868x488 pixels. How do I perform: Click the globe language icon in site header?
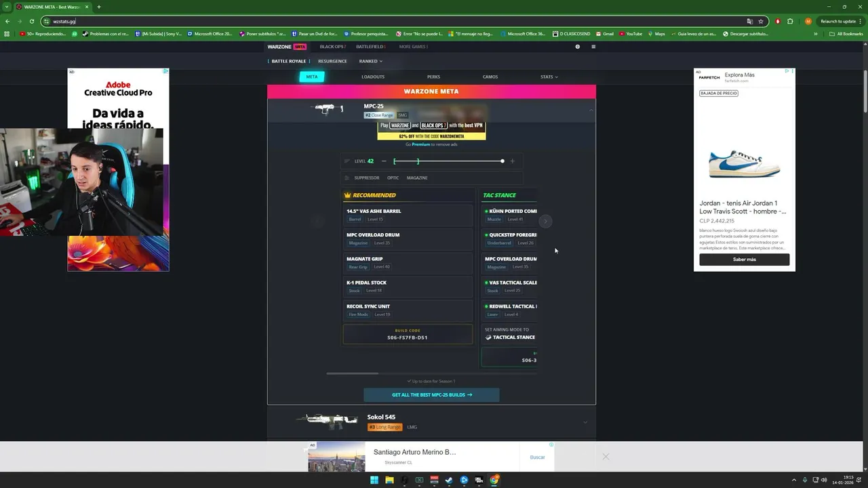(578, 47)
